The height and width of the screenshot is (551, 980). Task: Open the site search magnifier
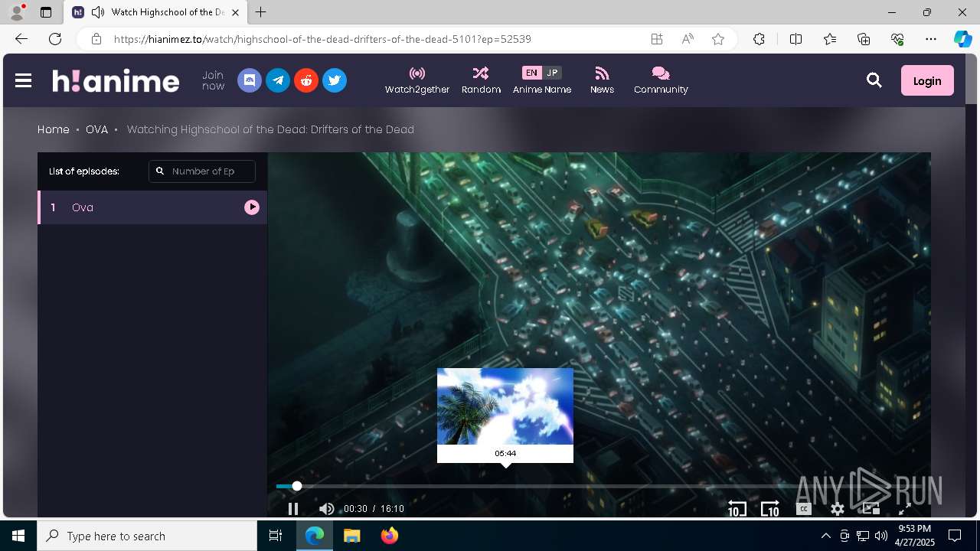click(x=874, y=80)
